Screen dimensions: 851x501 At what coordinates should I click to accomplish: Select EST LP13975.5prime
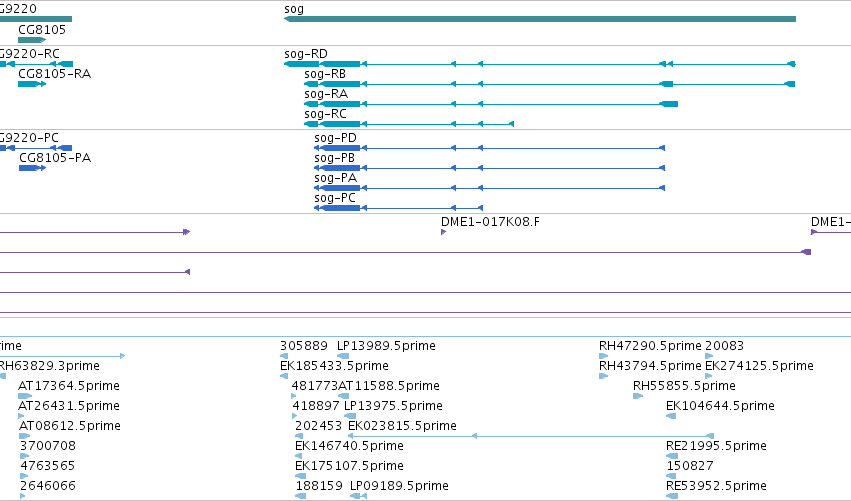click(x=350, y=416)
